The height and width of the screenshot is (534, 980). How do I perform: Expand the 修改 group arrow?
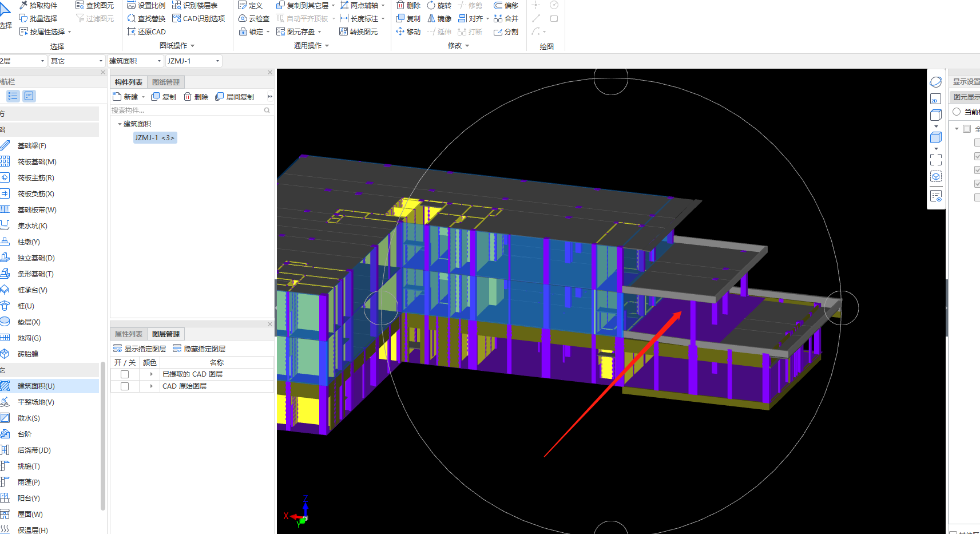coord(467,46)
